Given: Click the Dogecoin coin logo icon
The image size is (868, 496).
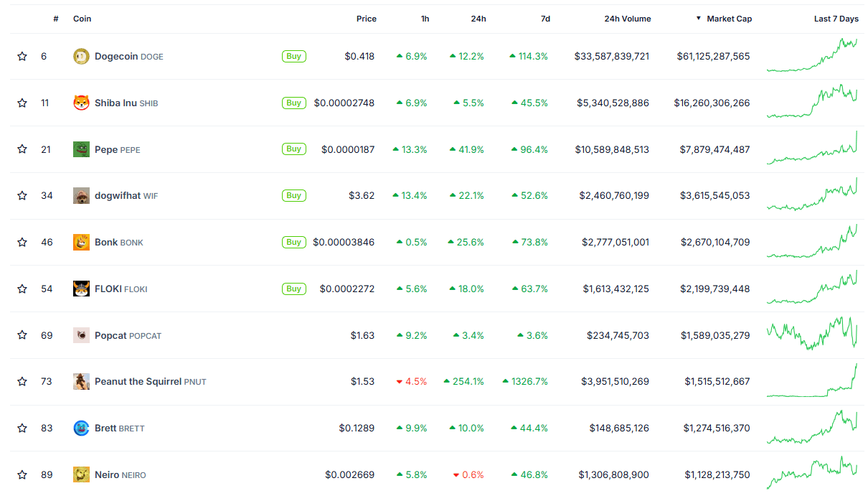Looking at the screenshot, I should click(x=81, y=57).
